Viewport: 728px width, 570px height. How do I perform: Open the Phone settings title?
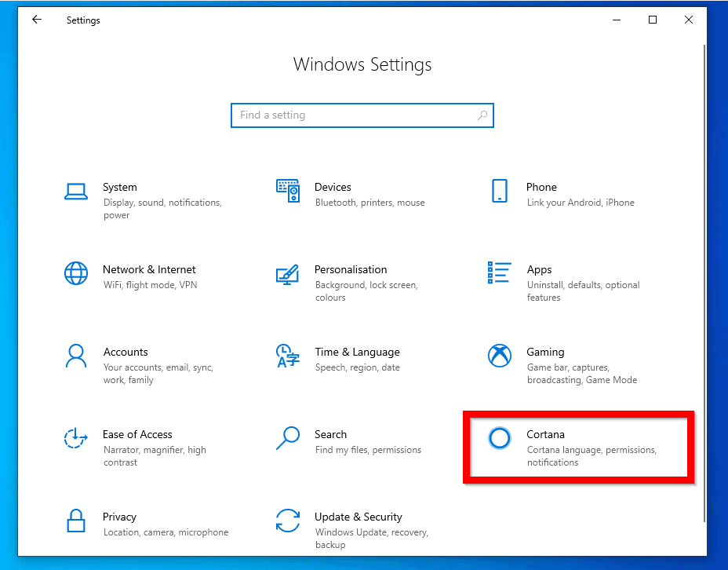541,187
